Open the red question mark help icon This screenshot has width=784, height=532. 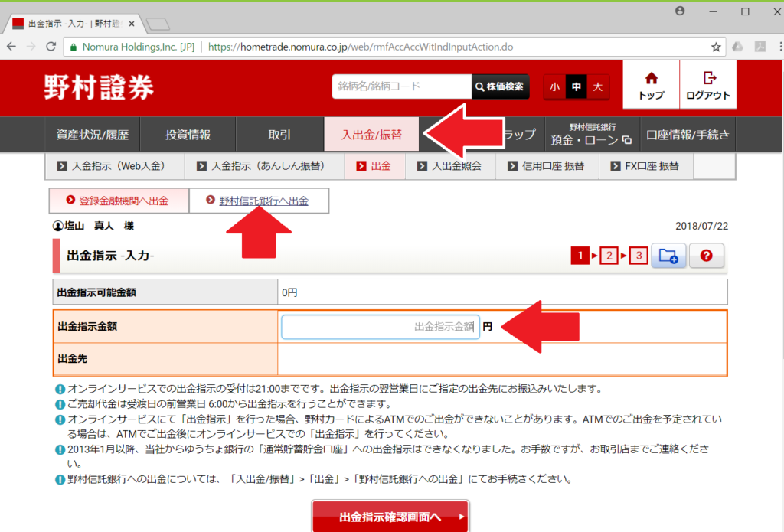tap(706, 256)
